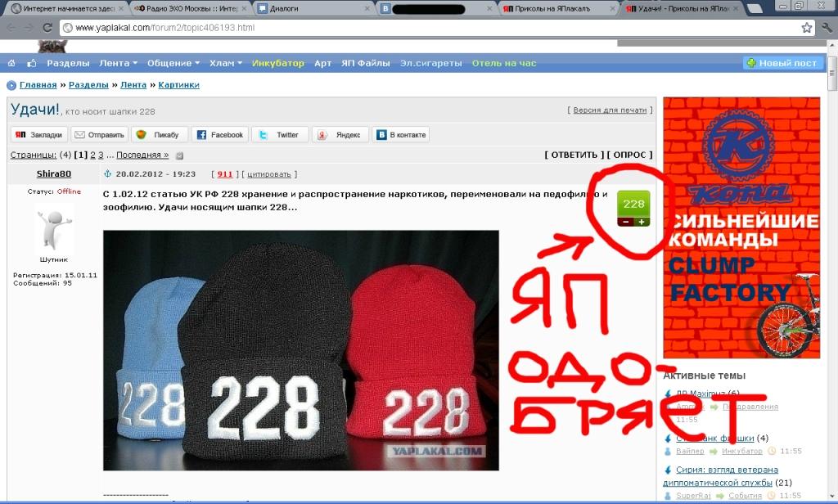Vote down the post with the minus button
The image size is (838, 504).
click(626, 222)
